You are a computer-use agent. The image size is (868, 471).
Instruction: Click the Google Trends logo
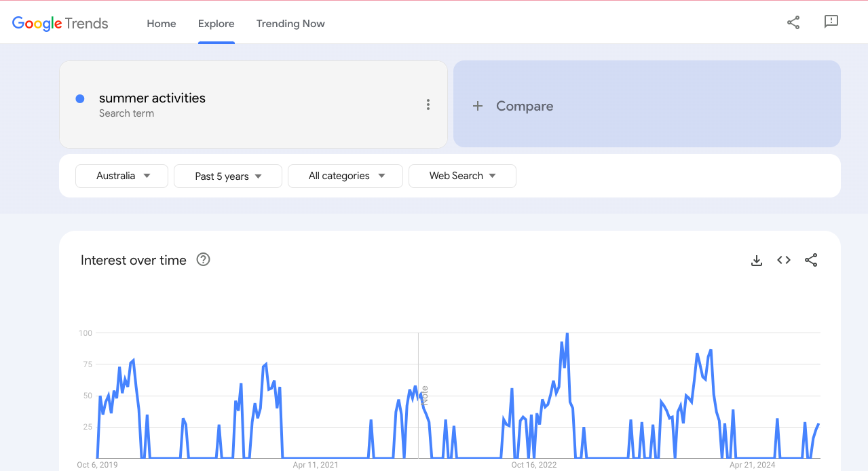click(60, 23)
